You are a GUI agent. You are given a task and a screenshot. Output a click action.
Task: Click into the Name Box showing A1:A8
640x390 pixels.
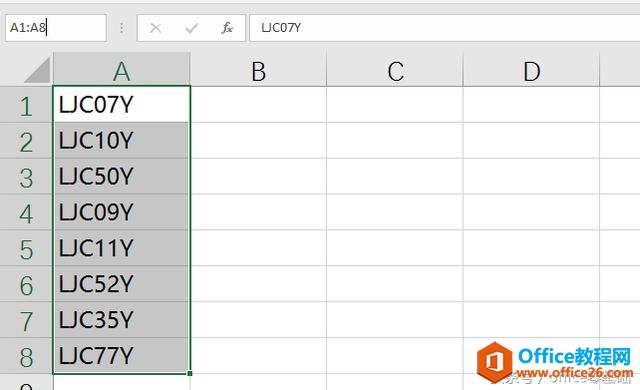[x=56, y=28]
